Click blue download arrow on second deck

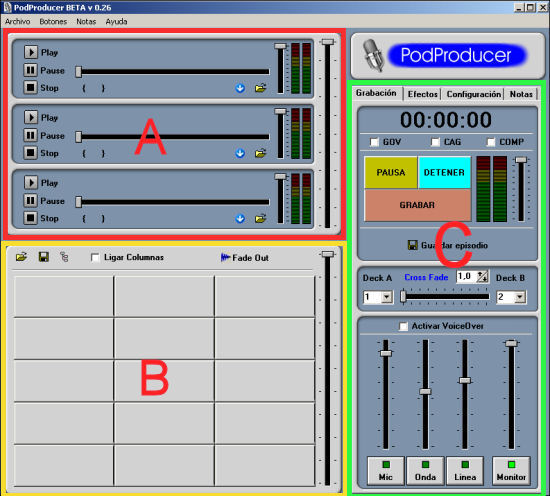[x=240, y=153]
